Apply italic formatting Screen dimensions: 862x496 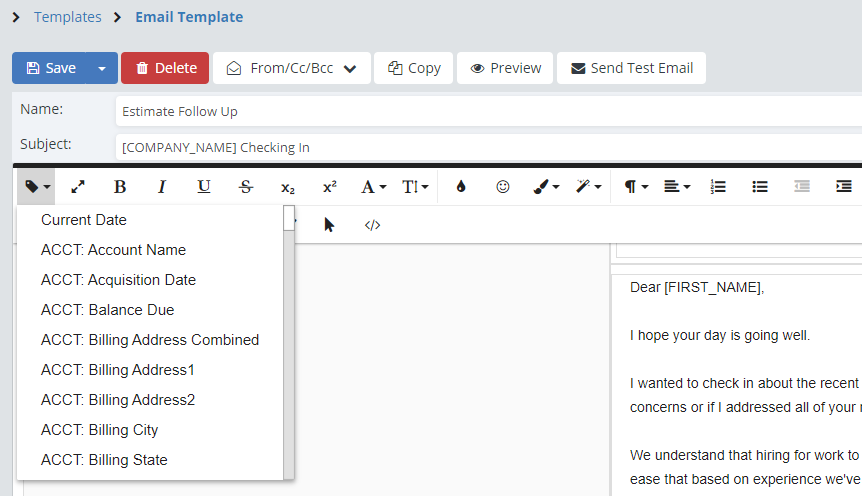pyautogui.click(x=162, y=187)
